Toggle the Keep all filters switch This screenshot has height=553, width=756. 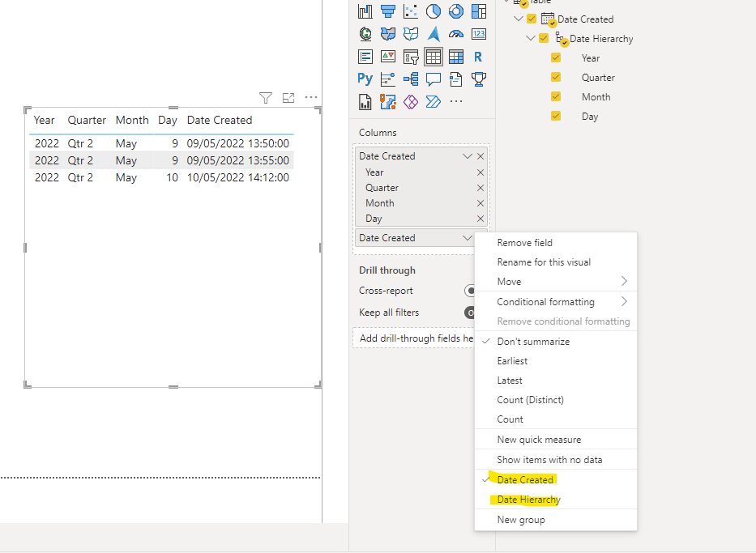(470, 313)
